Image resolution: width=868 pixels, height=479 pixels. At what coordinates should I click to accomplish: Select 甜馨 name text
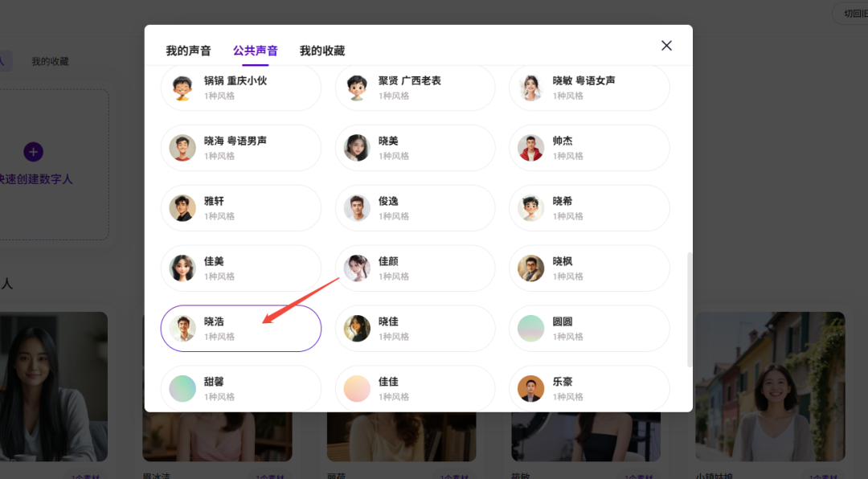pyautogui.click(x=214, y=382)
